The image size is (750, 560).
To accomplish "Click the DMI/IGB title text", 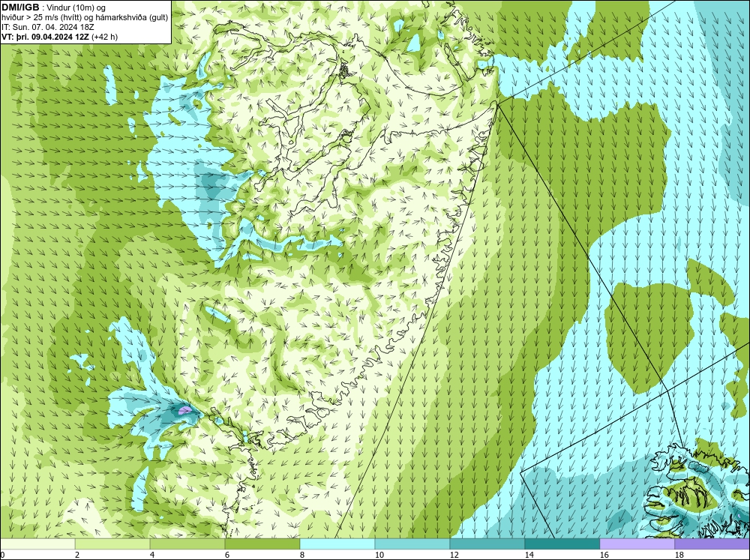I will [20, 7].
